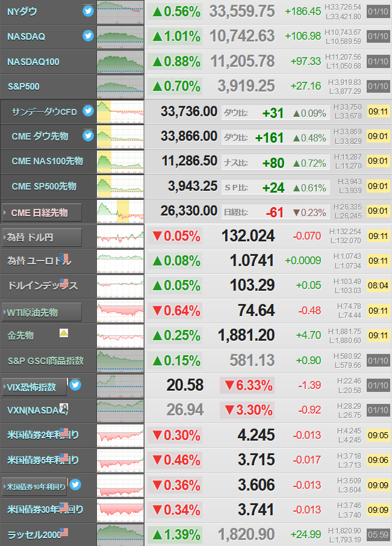This screenshot has width=392, height=546.
Task: Open the S&P500 mini chart
Action: 120,86
